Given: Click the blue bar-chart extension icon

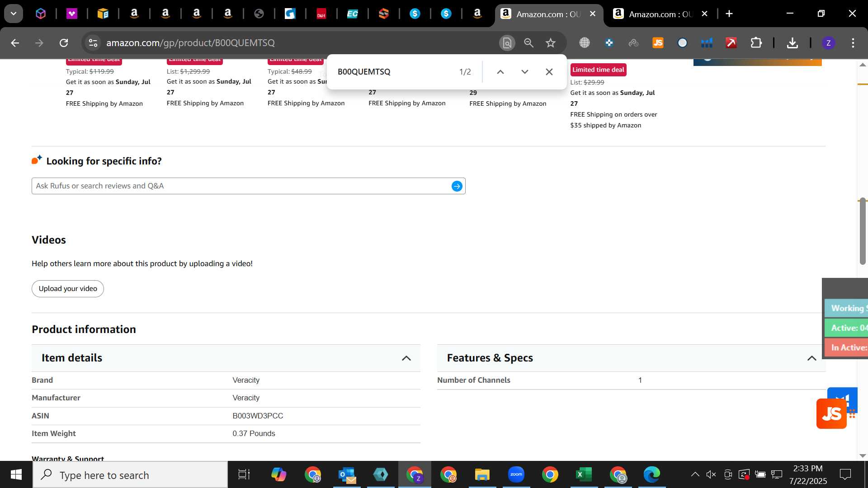Looking at the screenshot, I should pos(707,43).
